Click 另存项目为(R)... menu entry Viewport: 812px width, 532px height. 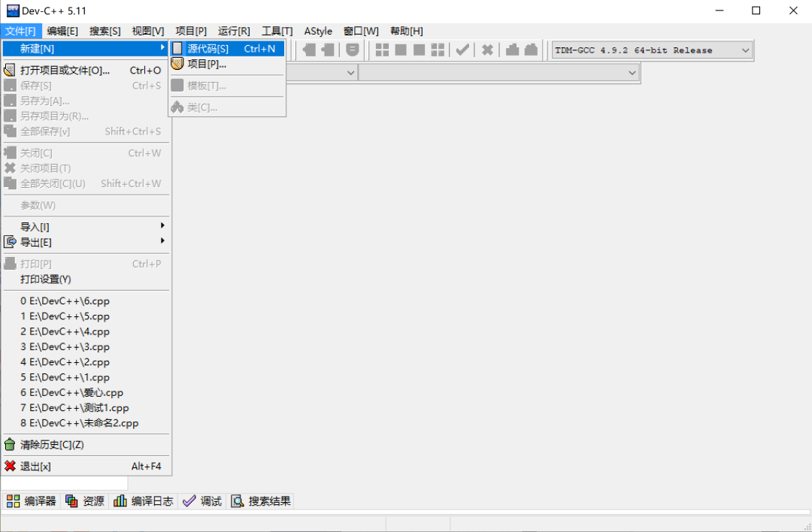point(86,116)
